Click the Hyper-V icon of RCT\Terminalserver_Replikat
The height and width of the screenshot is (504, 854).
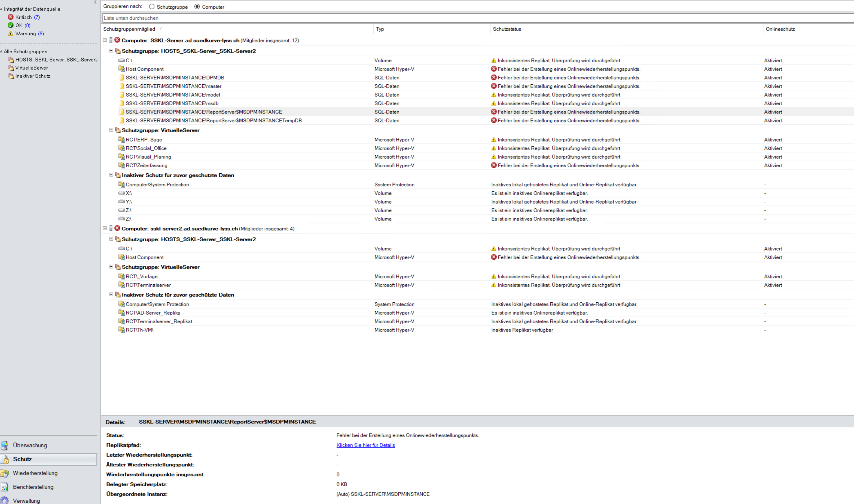tap(121, 321)
